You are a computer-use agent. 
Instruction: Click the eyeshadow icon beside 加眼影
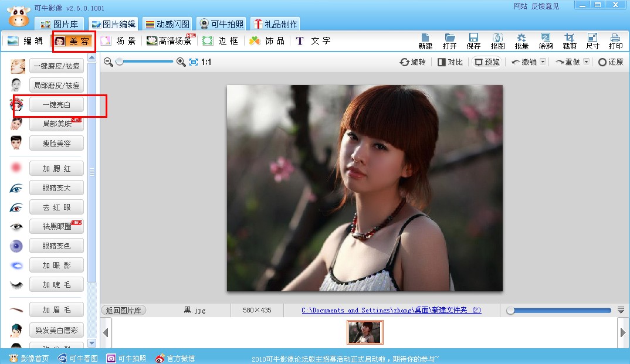tap(16, 266)
